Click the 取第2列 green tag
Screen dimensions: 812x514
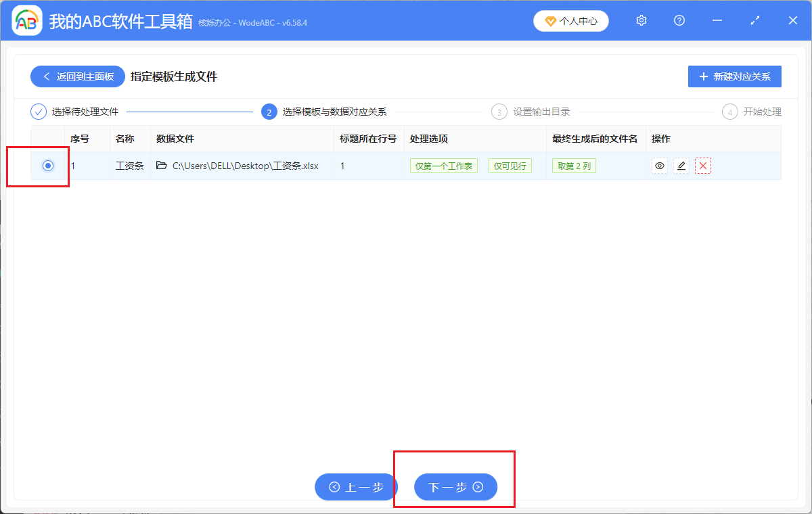pos(574,165)
